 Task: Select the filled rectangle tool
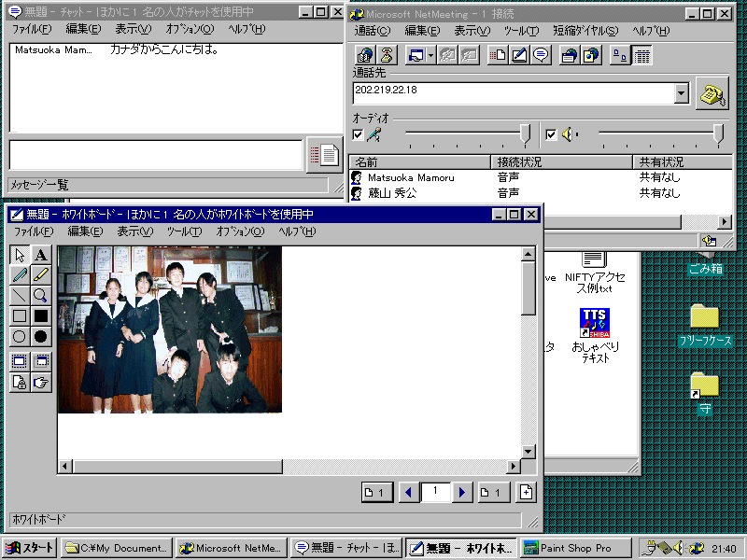click(41, 315)
